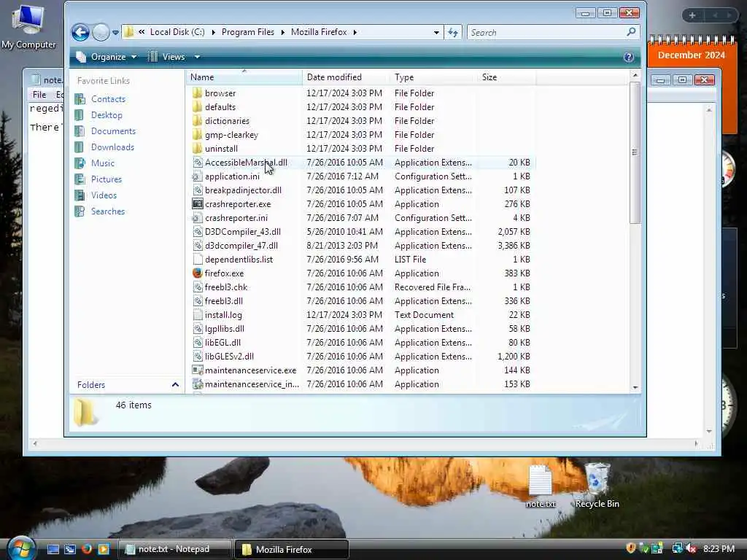
Task: Sort by the Name column header
Action: [x=244, y=77]
